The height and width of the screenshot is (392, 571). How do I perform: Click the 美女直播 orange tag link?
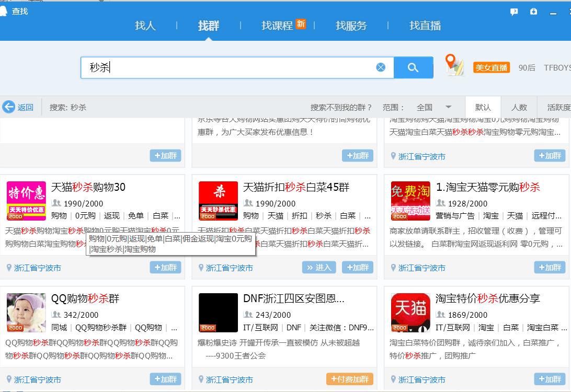point(491,67)
